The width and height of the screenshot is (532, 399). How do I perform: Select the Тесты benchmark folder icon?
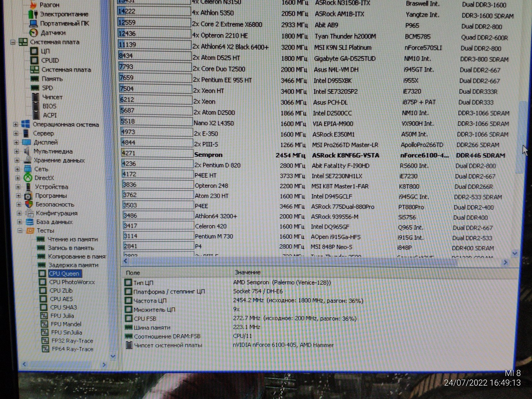(30, 230)
